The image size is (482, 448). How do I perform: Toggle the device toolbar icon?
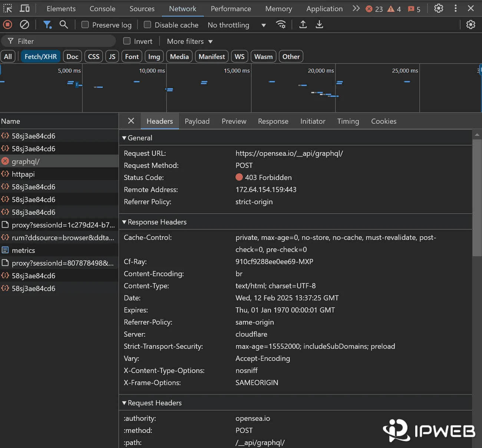(x=25, y=8)
